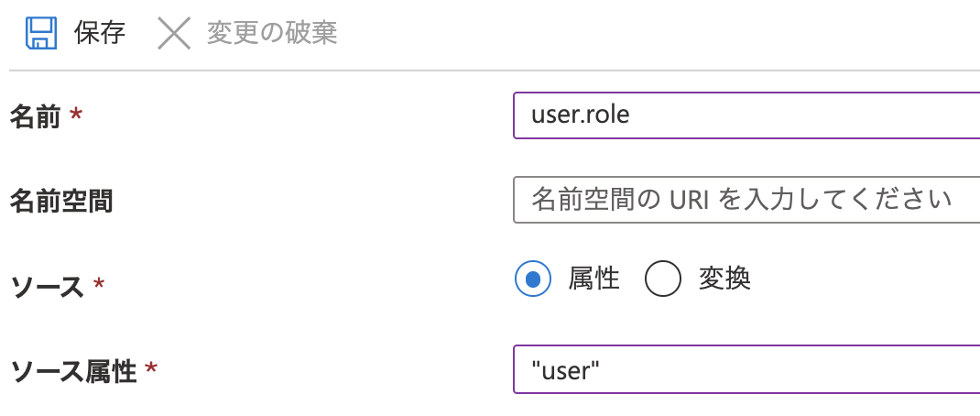Click the red asterisk beside 名前

click(x=76, y=116)
